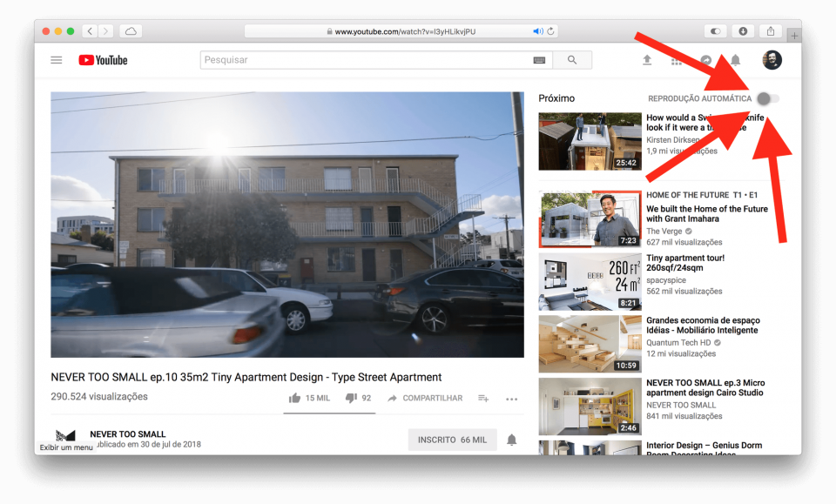Ring the channel notification bell
This screenshot has height=504, width=836.
(512, 439)
